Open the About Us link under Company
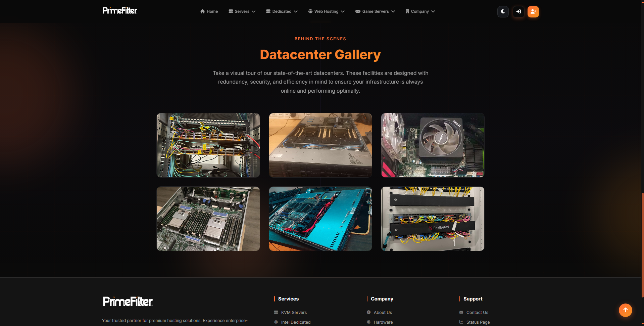The image size is (644, 326). [x=383, y=312]
